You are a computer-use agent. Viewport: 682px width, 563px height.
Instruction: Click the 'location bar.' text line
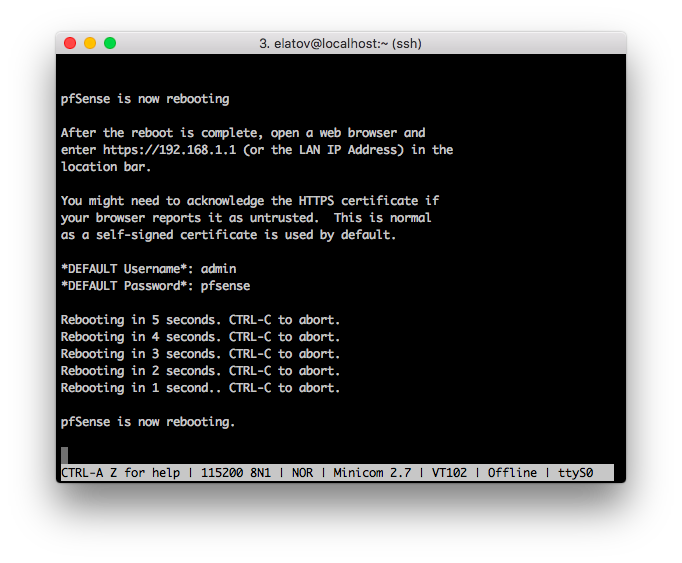106,167
